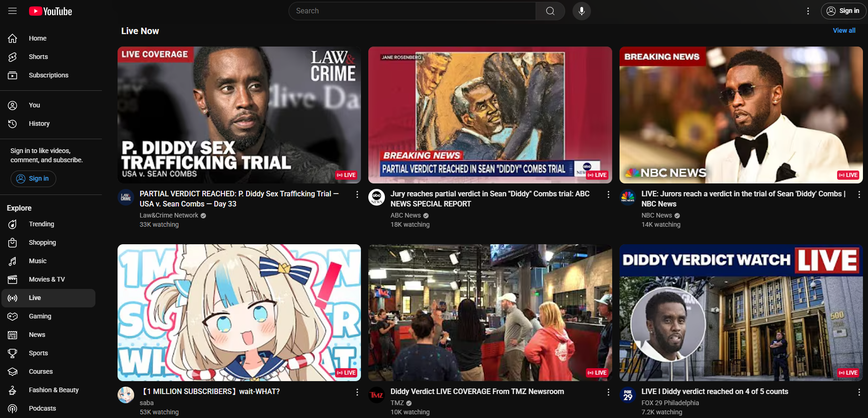The height and width of the screenshot is (418, 868).
Task: Open watch History
Action: [48, 124]
